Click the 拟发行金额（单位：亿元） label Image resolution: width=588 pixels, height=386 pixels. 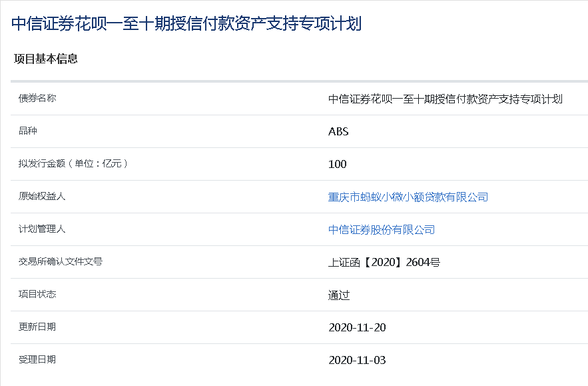point(73,163)
